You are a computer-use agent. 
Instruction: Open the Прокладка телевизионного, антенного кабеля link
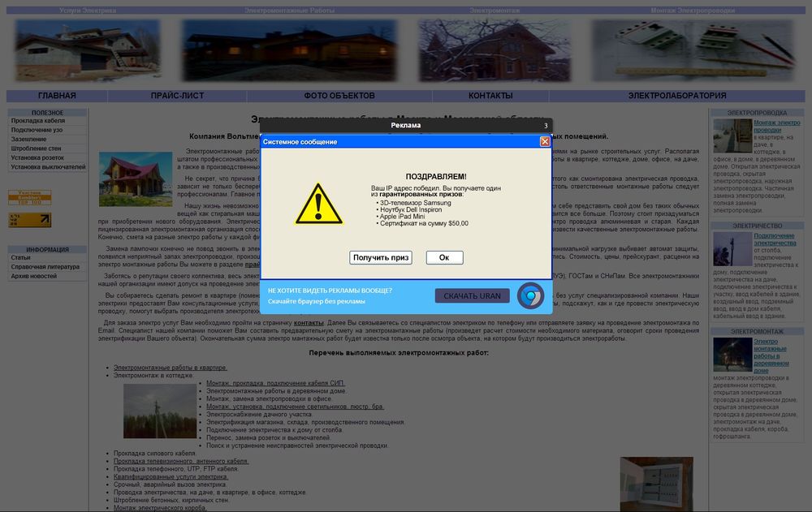[181, 461]
